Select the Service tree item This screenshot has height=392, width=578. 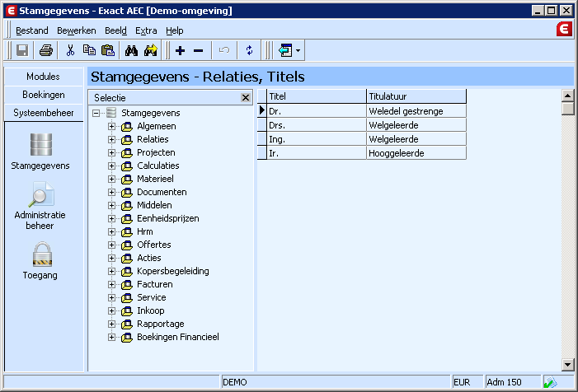point(152,297)
